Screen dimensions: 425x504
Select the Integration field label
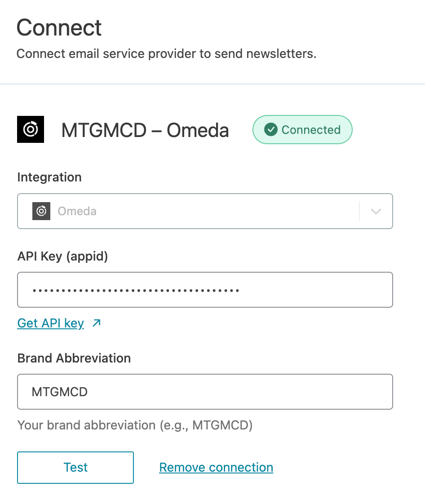(49, 177)
